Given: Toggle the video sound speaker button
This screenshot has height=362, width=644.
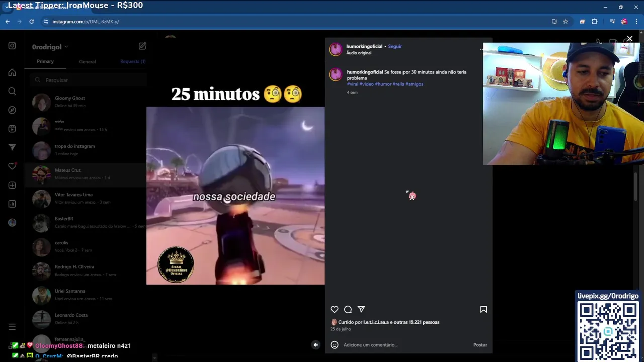Looking at the screenshot, I should (315, 345).
